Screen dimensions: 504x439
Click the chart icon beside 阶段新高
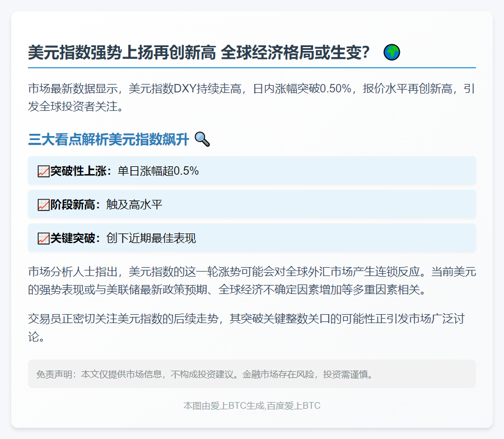point(43,205)
